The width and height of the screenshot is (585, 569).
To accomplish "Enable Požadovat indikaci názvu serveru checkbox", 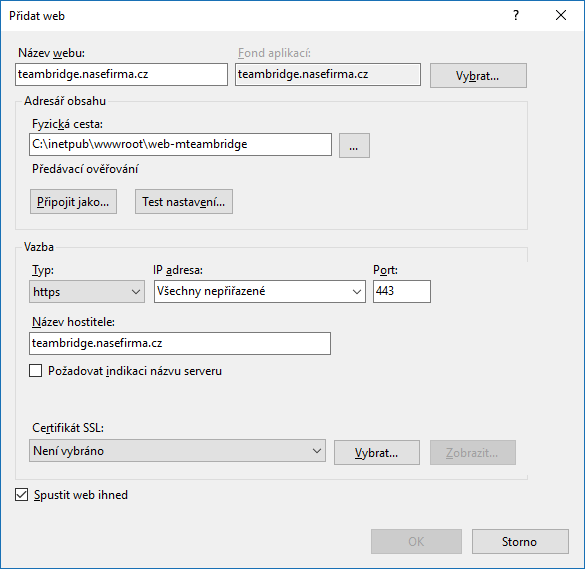I will 35,371.
